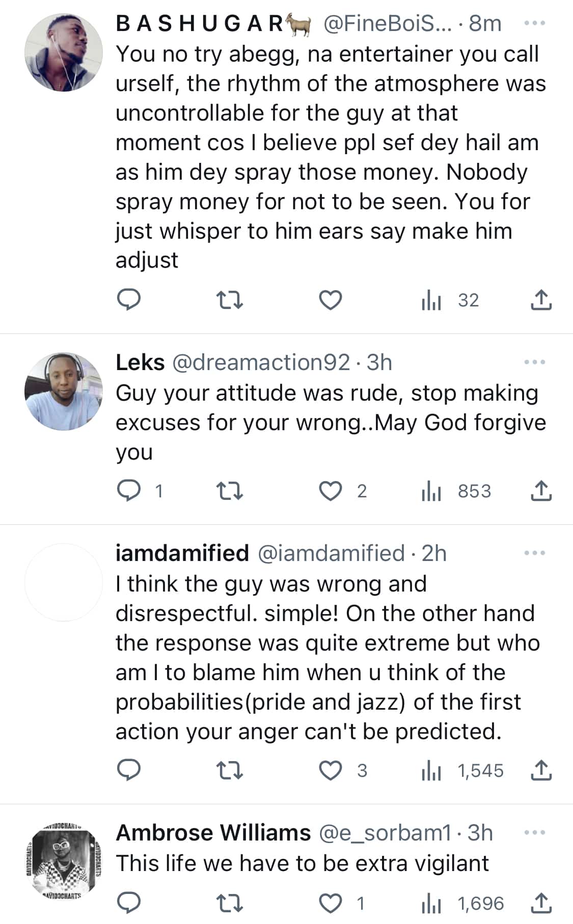Like BASHUGAR's tweet
This screenshot has width=573, height=924.
(x=330, y=300)
